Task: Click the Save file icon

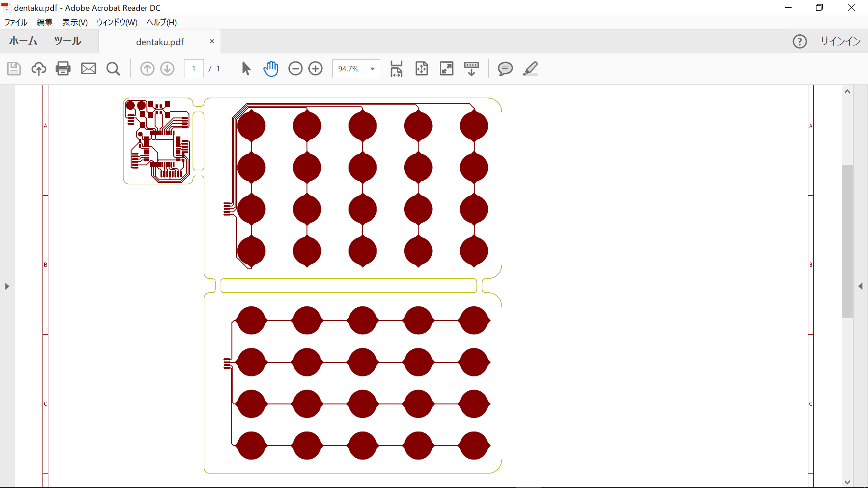Action: coord(14,69)
